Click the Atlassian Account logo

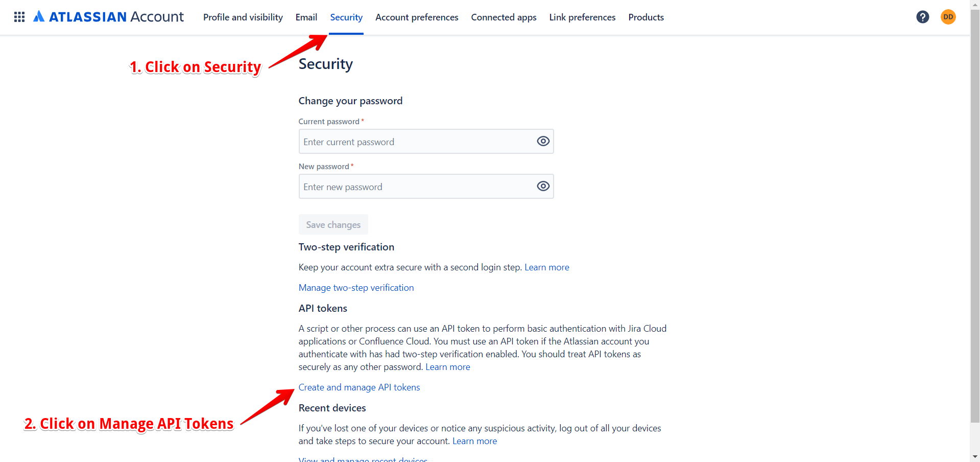[108, 16]
